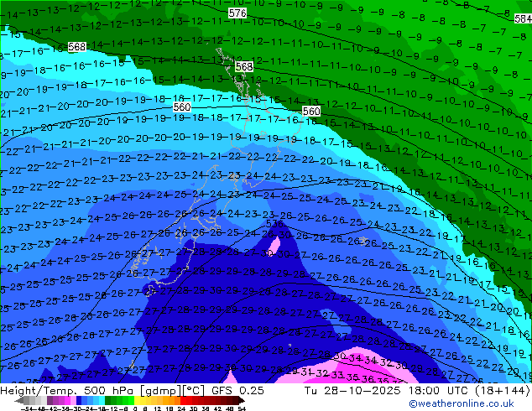Pick the dark blue swatch at -30 on the scale

click(x=79, y=401)
